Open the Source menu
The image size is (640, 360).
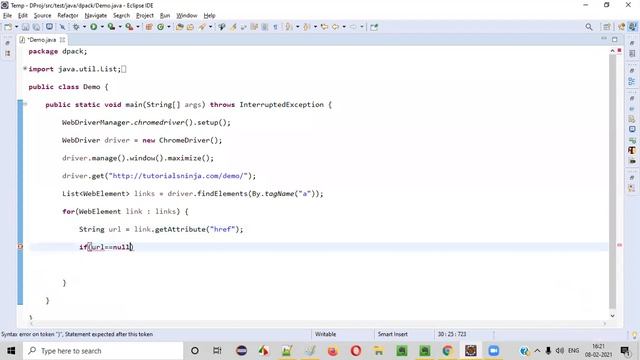tap(42, 16)
